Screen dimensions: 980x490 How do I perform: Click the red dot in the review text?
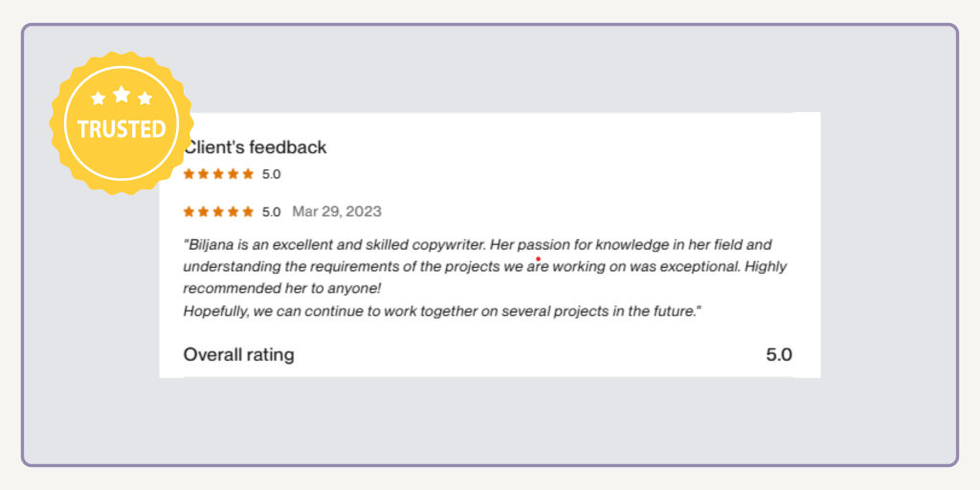[538, 258]
